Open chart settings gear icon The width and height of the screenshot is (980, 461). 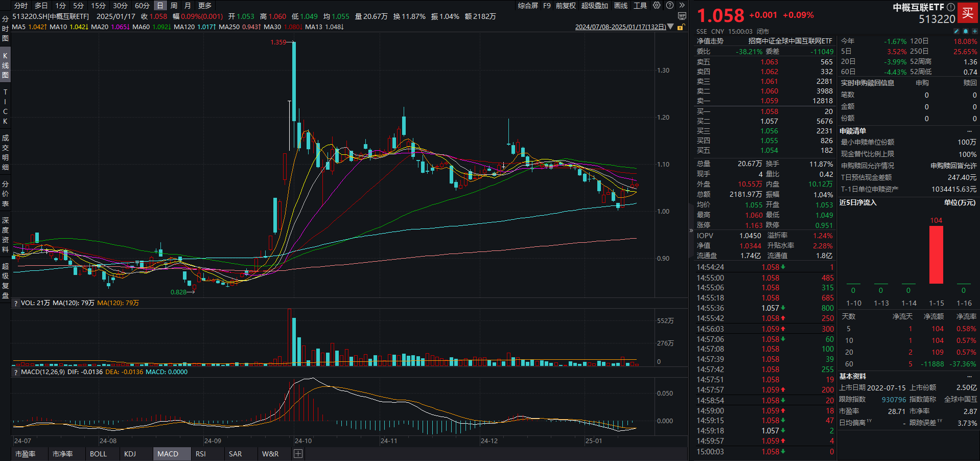[657, 6]
